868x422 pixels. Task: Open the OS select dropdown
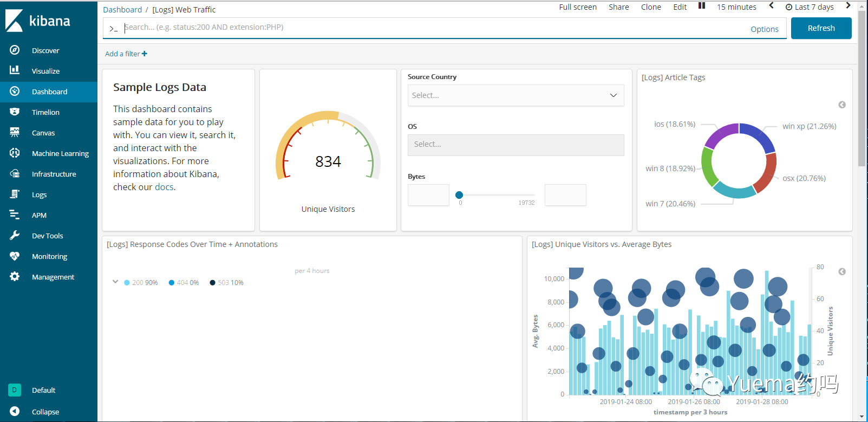pos(515,145)
